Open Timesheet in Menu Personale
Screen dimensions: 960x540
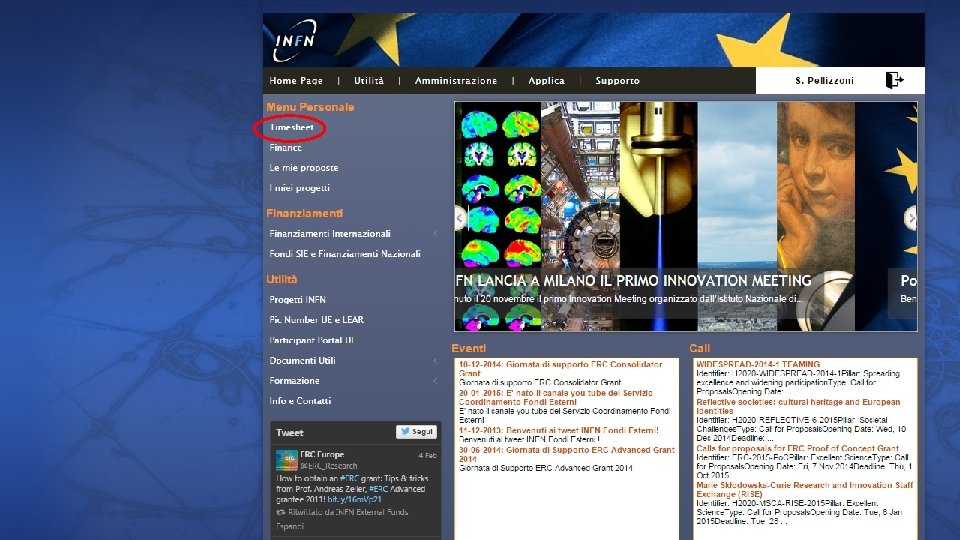291,127
